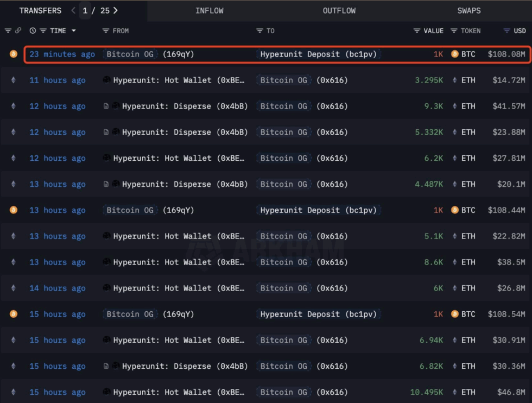The width and height of the screenshot is (532, 403).
Task: Click the 5.332K value cell
Action: point(429,132)
